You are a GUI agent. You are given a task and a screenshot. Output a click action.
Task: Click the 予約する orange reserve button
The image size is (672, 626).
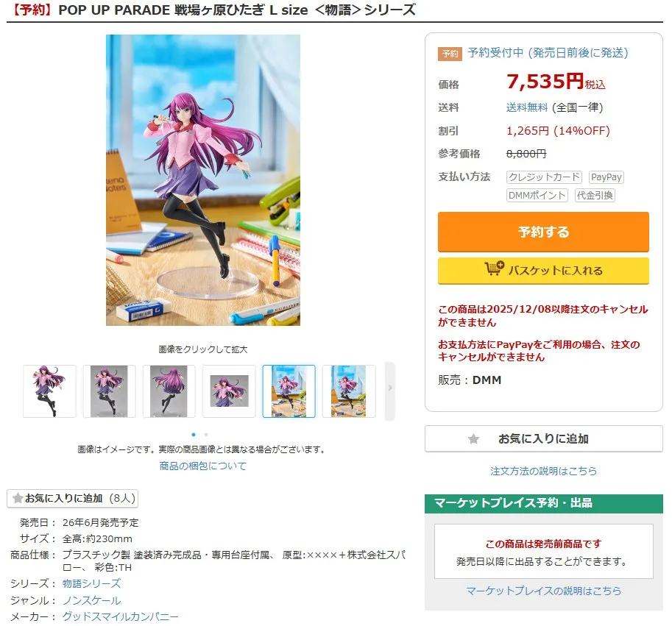pyautogui.click(x=543, y=232)
